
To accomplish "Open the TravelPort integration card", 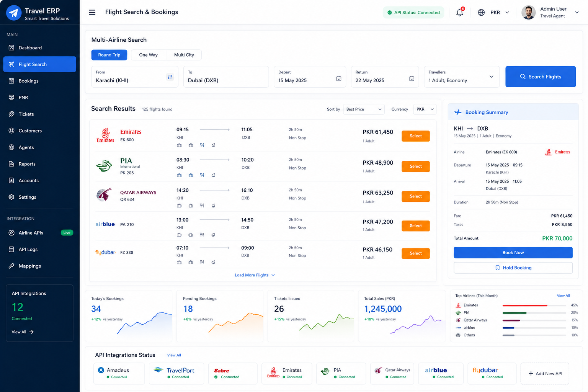I will click(x=176, y=374).
